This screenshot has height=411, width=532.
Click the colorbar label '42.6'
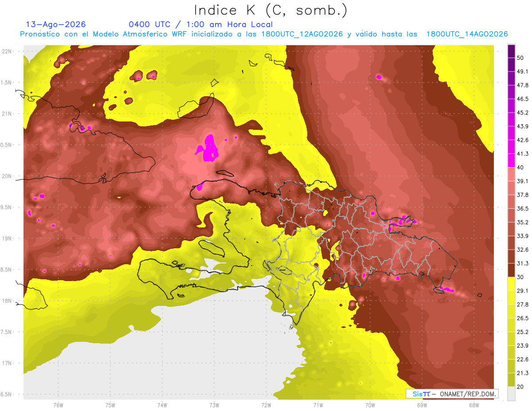[x=523, y=140]
